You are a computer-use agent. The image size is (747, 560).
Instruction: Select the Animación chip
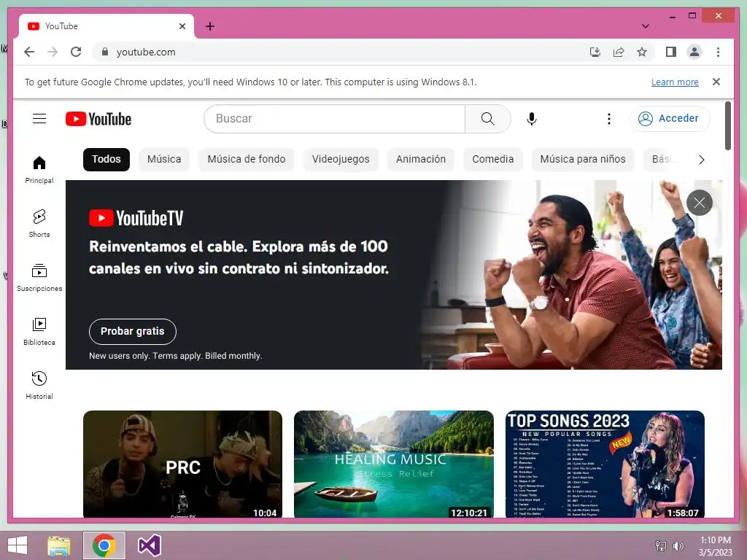pos(421,159)
